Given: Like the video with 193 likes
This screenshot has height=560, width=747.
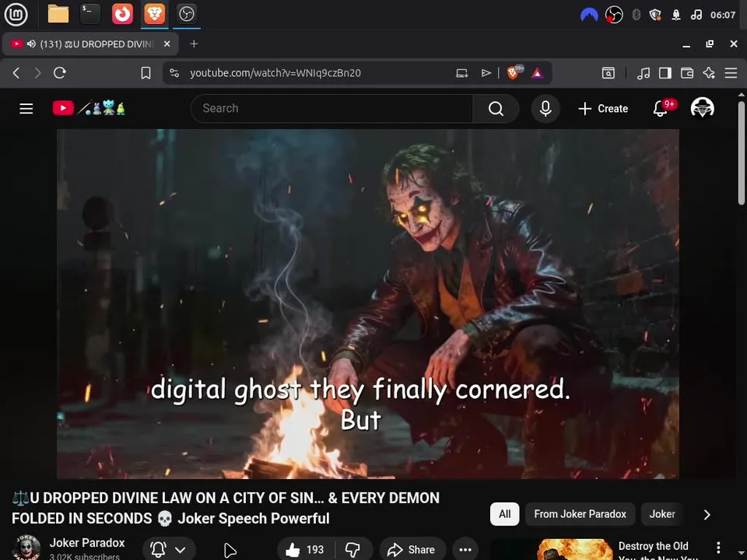Looking at the screenshot, I should click(x=305, y=550).
